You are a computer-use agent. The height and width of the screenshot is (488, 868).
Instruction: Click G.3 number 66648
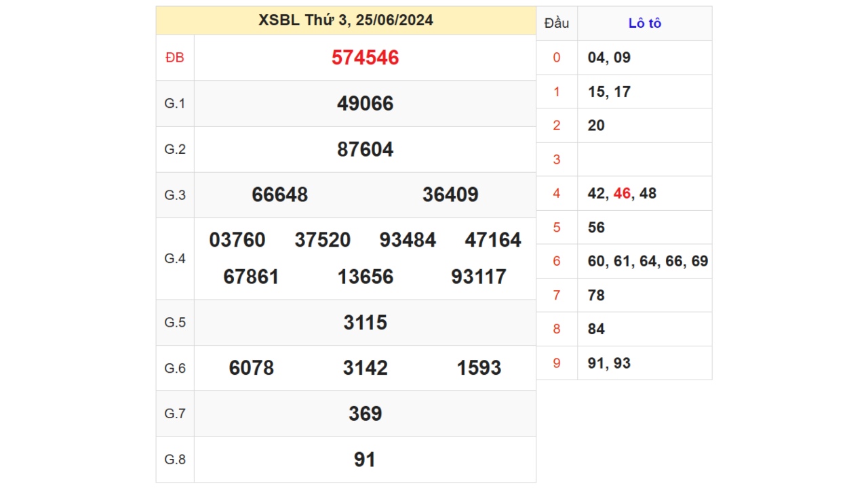280,195
